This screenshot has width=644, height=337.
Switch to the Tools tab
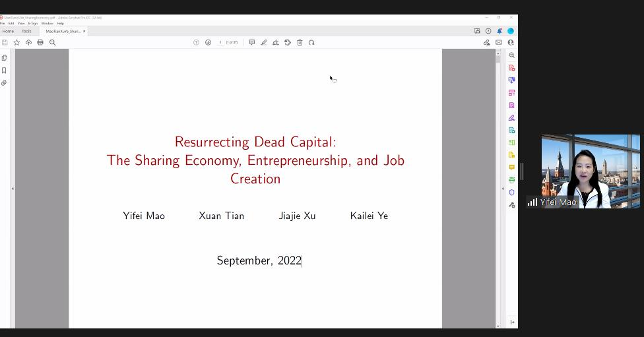pyautogui.click(x=26, y=31)
